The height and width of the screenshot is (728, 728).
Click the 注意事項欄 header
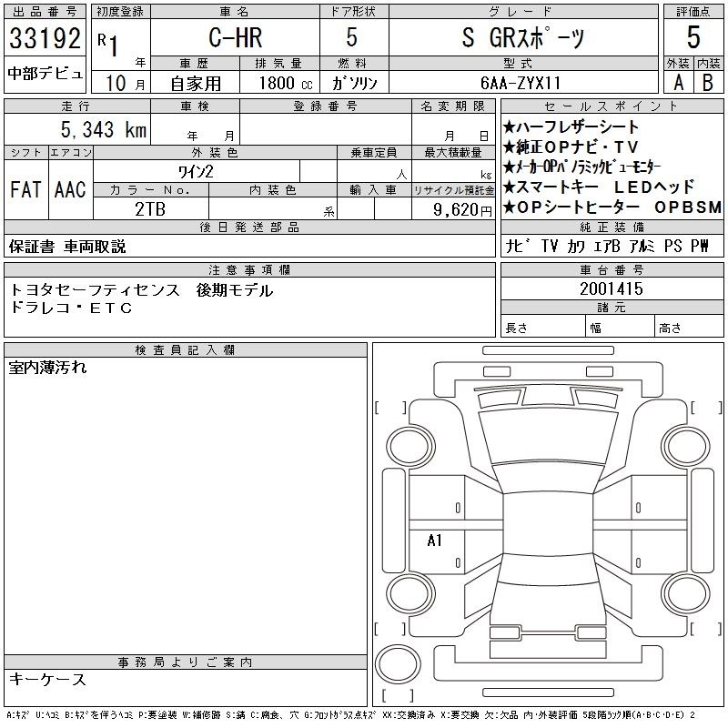(x=249, y=269)
